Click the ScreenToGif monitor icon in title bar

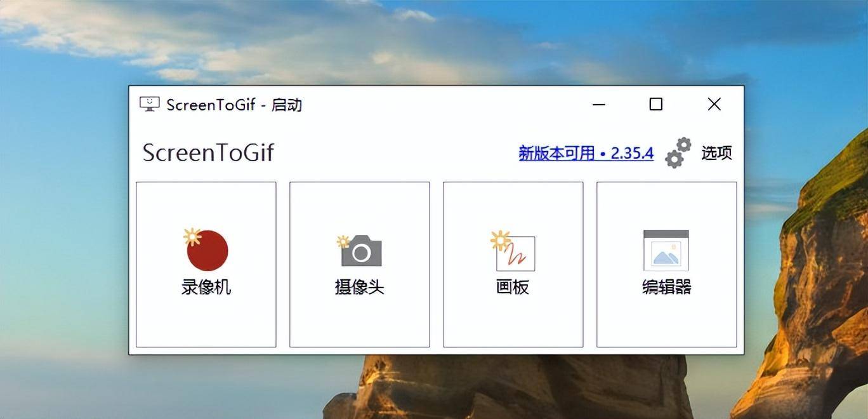[150, 104]
